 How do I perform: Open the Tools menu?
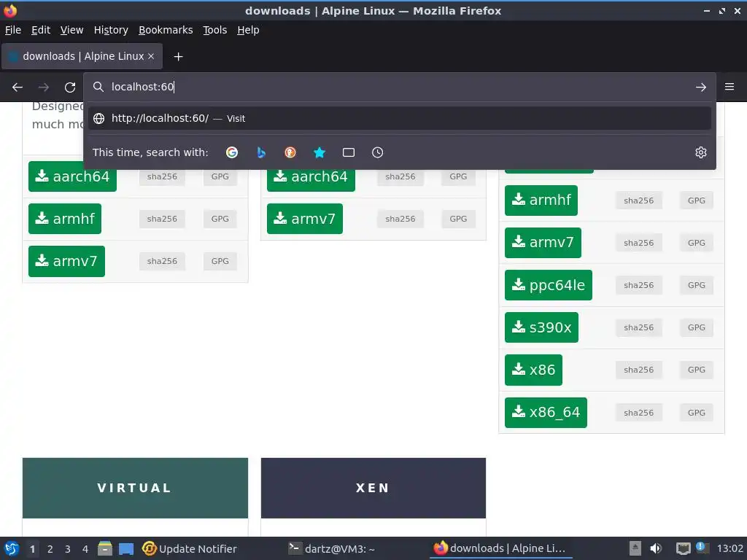pos(215,30)
